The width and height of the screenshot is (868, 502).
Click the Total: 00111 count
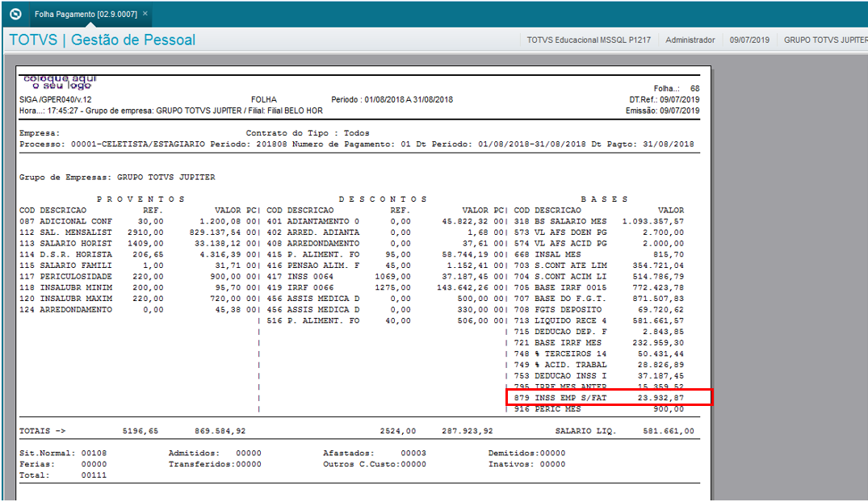point(63,475)
